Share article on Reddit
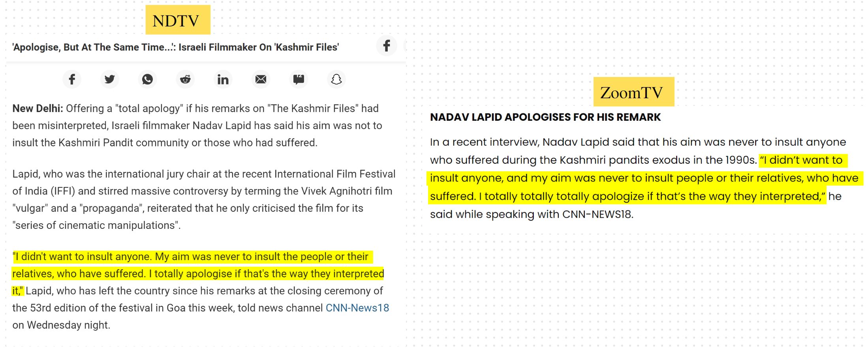 click(x=185, y=79)
